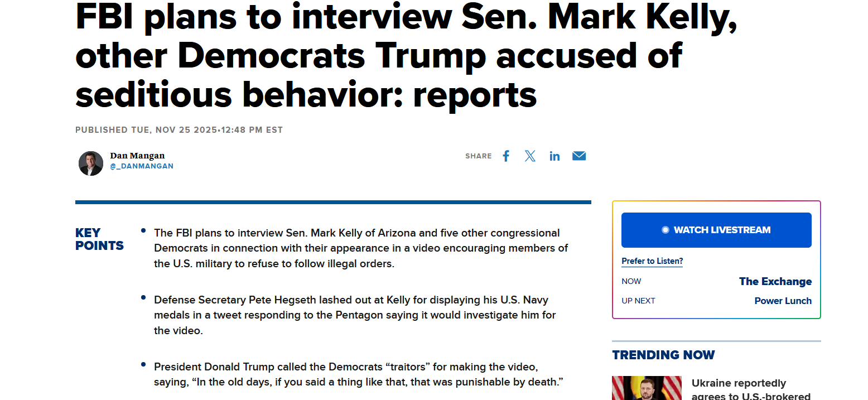Click the Watch Livestream button
Viewport: 868px width, 400px height.
tap(716, 230)
